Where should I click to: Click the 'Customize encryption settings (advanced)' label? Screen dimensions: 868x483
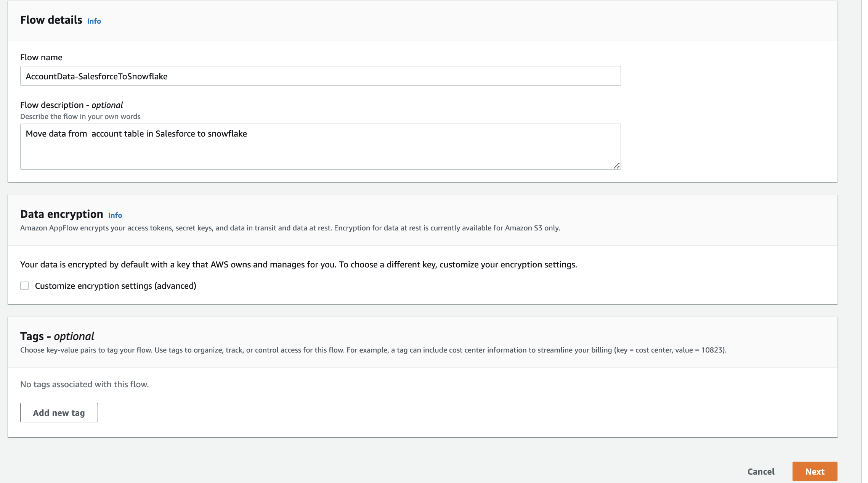(x=116, y=286)
